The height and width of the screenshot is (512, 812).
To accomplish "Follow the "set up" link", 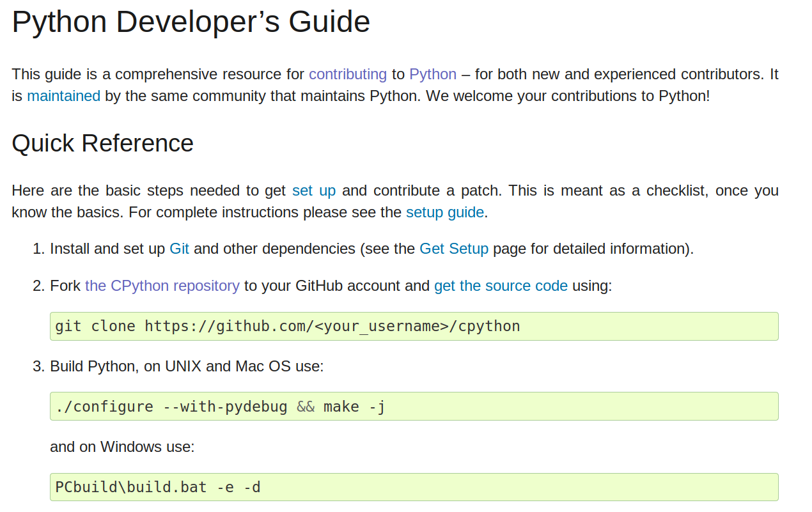I will pos(313,190).
